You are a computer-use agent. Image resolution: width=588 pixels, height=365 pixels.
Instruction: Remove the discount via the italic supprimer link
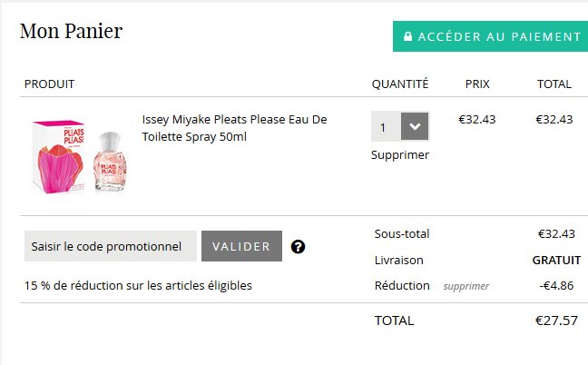465,286
